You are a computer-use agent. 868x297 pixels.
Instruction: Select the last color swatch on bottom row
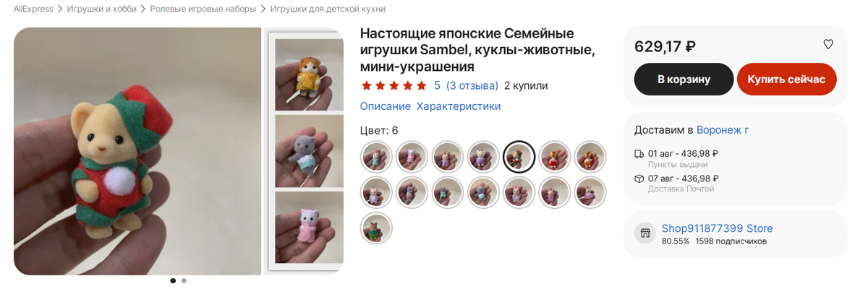pyautogui.click(x=376, y=228)
